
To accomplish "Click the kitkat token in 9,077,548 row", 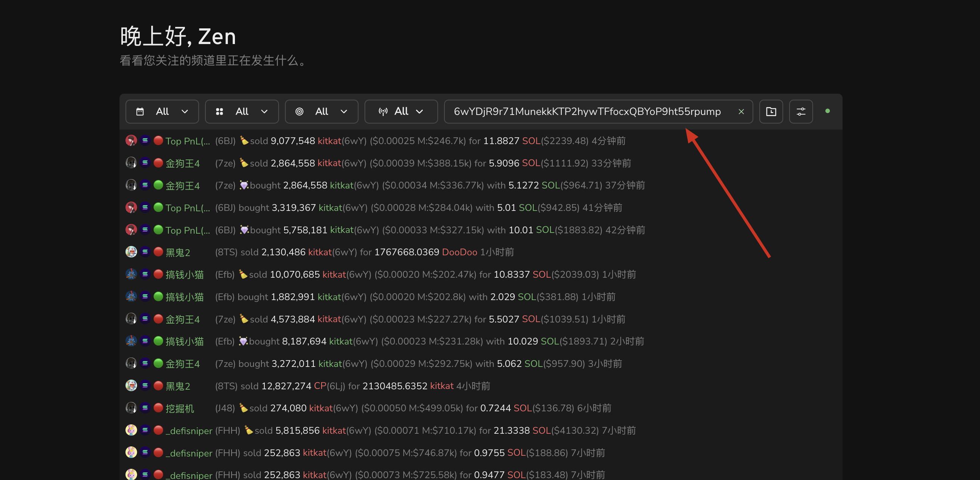I will pos(329,141).
